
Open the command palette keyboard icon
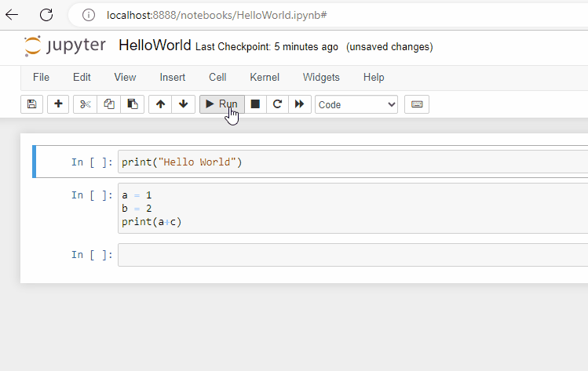(417, 104)
